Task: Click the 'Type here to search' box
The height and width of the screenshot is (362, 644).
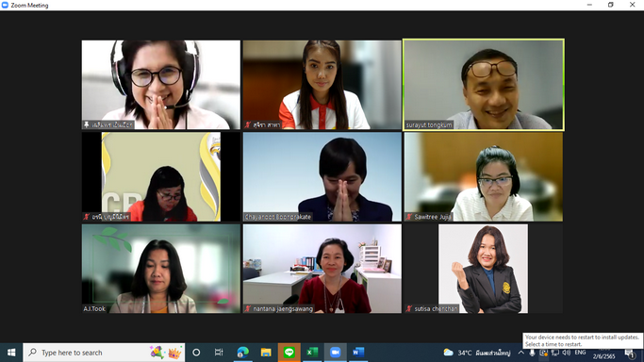Action: 104,353
